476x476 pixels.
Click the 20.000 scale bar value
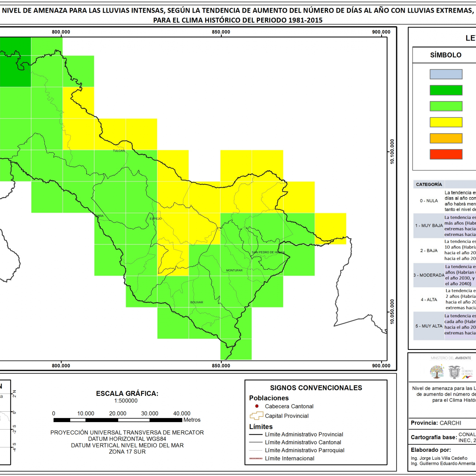118,413
